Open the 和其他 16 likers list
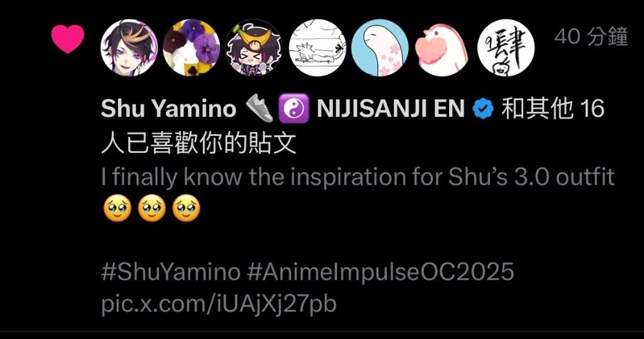The height and width of the screenshot is (339, 644). click(x=552, y=109)
